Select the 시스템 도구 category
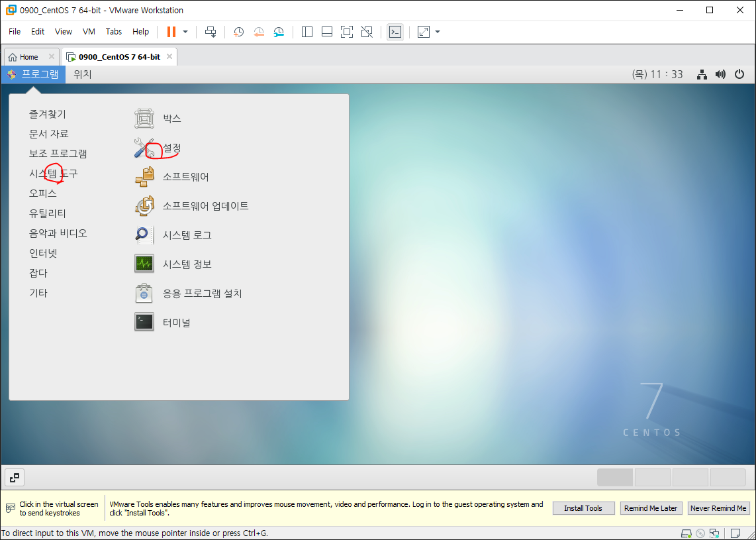 (x=53, y=174)
